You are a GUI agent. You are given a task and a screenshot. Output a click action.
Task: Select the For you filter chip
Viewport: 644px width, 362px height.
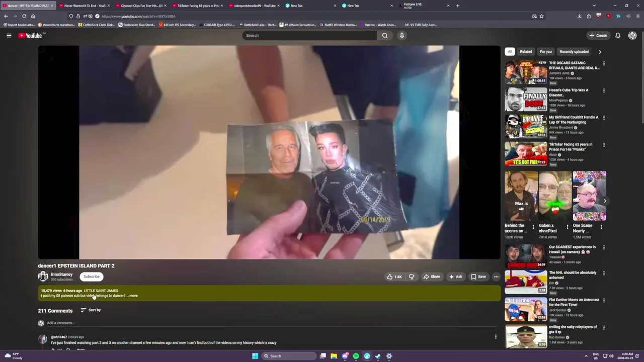(x=546, y=51)
